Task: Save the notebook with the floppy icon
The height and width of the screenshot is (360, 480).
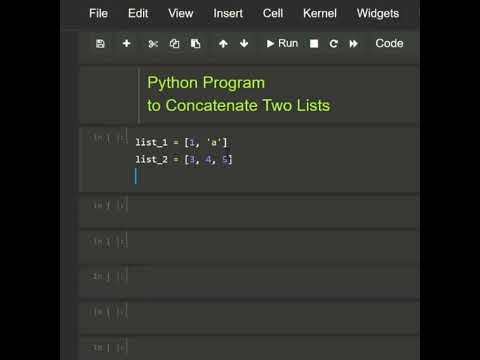Action: 100,44
